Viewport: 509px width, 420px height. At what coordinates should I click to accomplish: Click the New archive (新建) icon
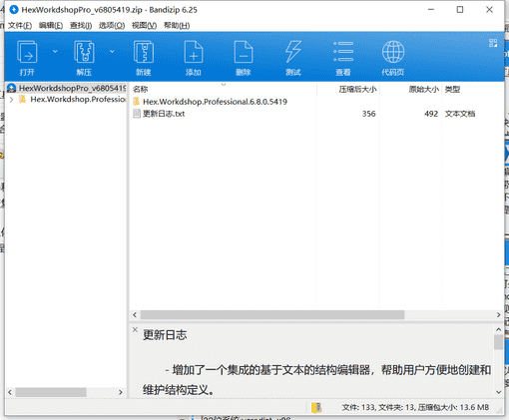coord(144,52)
